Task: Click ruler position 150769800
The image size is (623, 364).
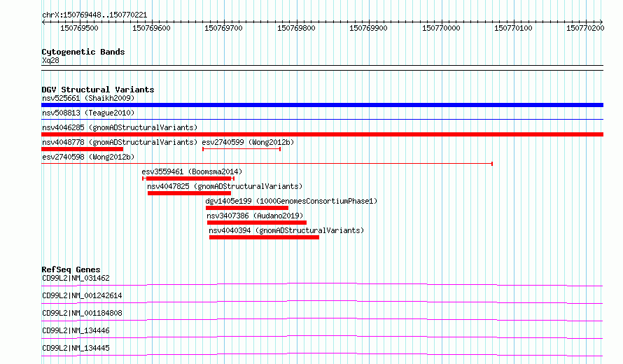Action: point(296,28)
